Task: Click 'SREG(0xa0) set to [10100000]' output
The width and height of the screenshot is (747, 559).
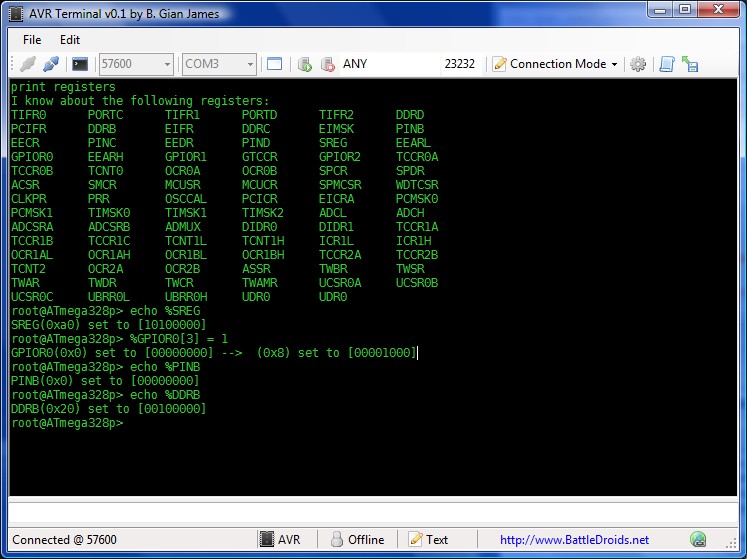Action: click(109, 325)
